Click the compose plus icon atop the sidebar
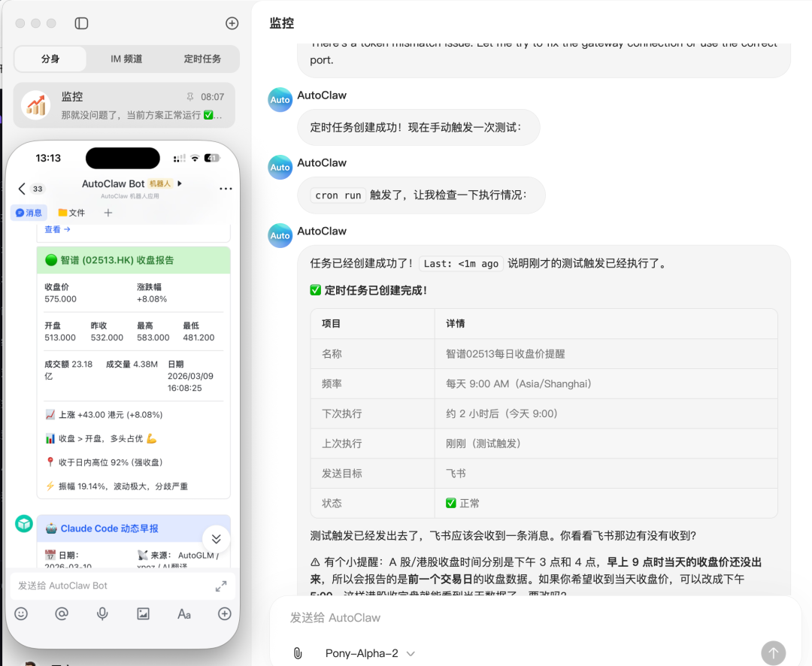Image resolution: width=812 pixels, height=666 pixels. [232, 23]
